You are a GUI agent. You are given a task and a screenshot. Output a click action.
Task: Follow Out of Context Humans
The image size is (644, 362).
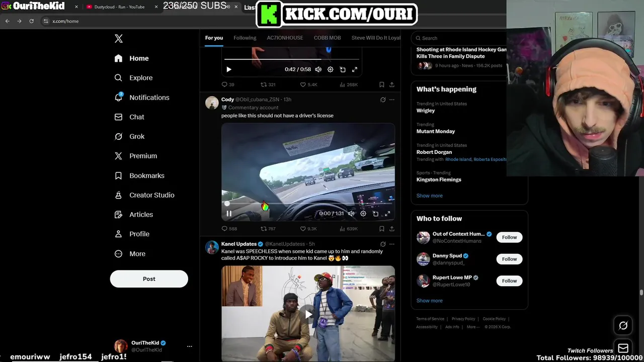pyautogui.click(x=509, y=237)
